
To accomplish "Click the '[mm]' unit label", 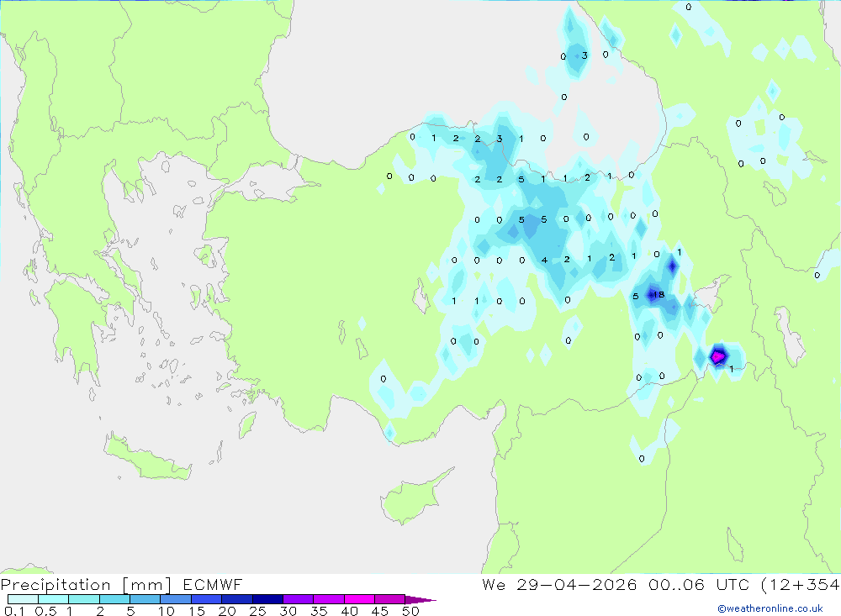I will point(147,585).
